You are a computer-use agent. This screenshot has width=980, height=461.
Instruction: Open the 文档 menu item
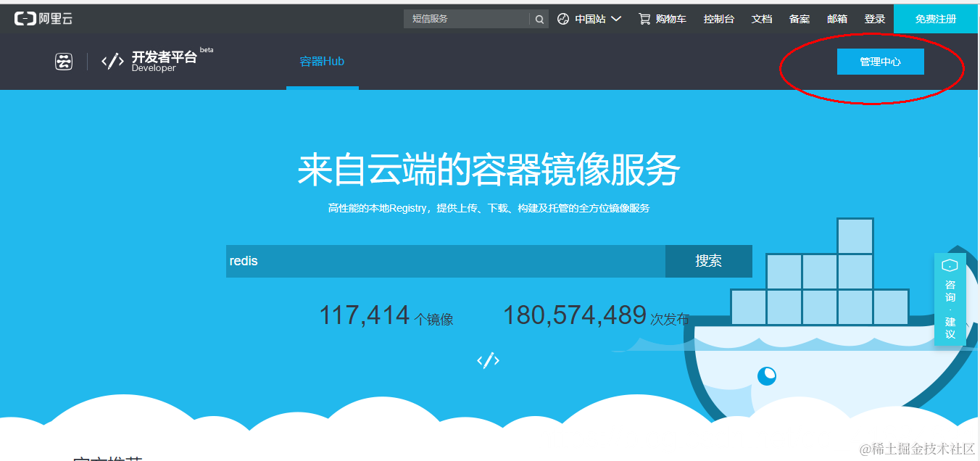coord(762,19)
